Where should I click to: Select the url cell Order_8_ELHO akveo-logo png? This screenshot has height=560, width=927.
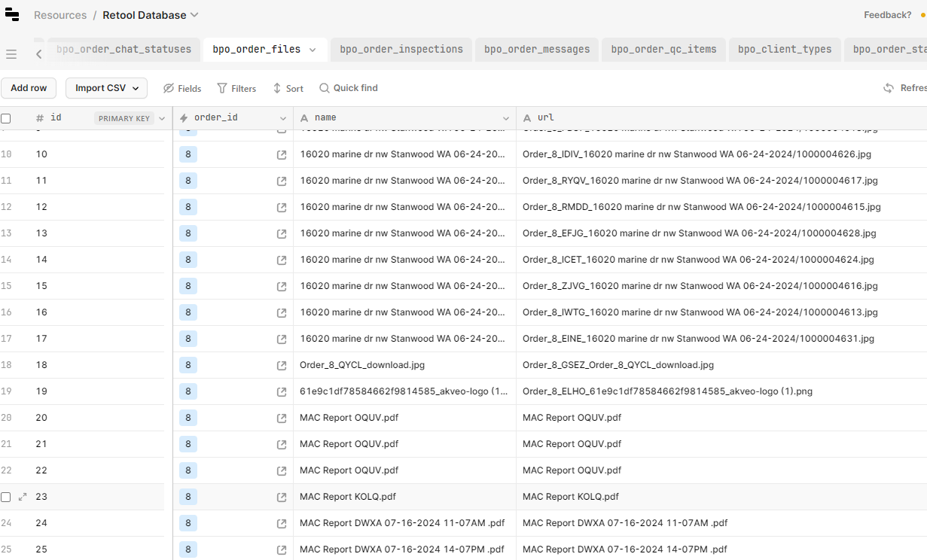click(x=721, y=391)
